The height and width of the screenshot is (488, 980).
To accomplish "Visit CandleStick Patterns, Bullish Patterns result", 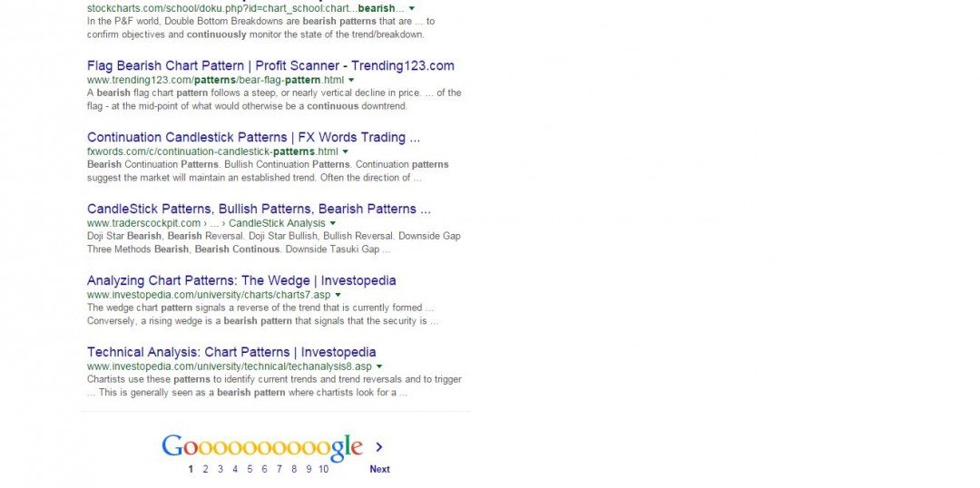I will (x=259, y=209).
